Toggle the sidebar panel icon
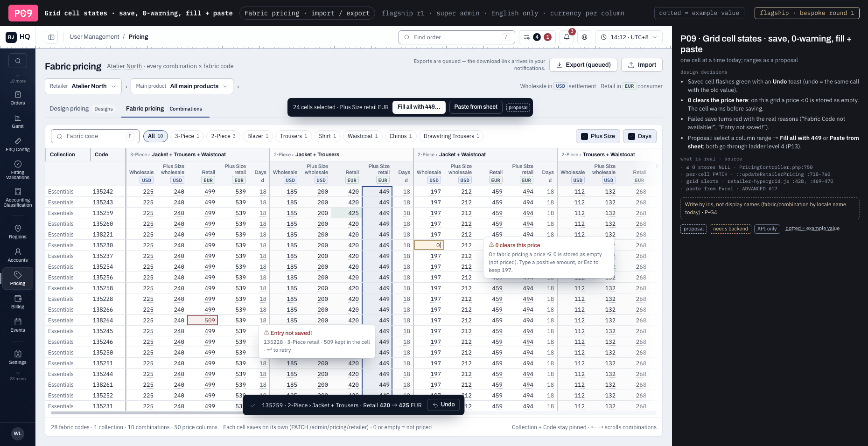 tap(51, 37)
